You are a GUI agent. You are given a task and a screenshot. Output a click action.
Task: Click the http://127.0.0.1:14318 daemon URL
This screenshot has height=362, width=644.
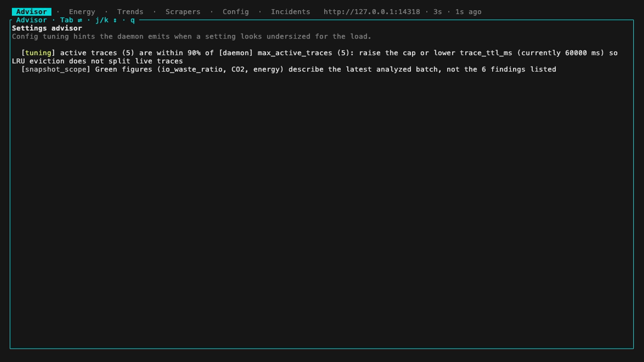pos(372,12)
